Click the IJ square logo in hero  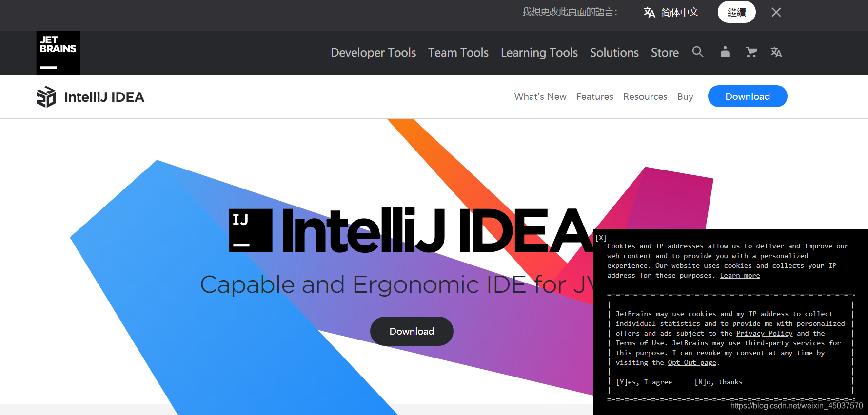coord(251,230)
